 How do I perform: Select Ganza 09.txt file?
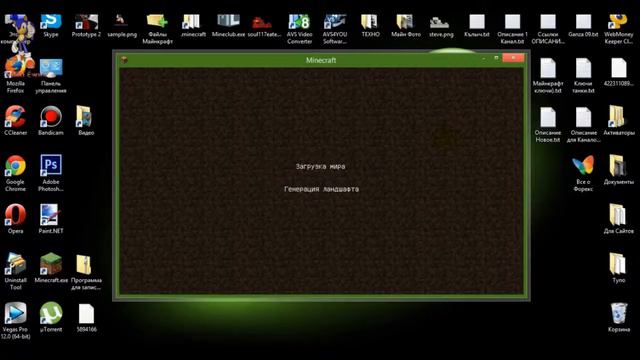coord(583,25)
